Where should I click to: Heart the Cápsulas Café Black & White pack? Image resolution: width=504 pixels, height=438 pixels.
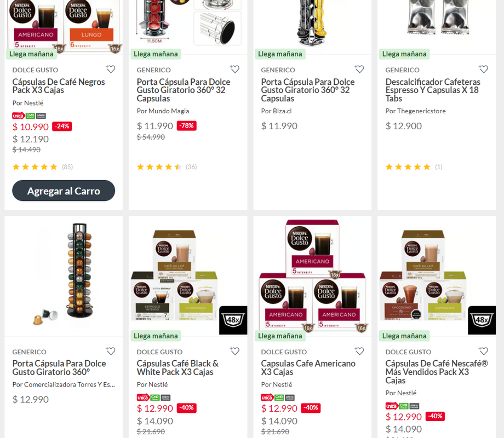234,351
